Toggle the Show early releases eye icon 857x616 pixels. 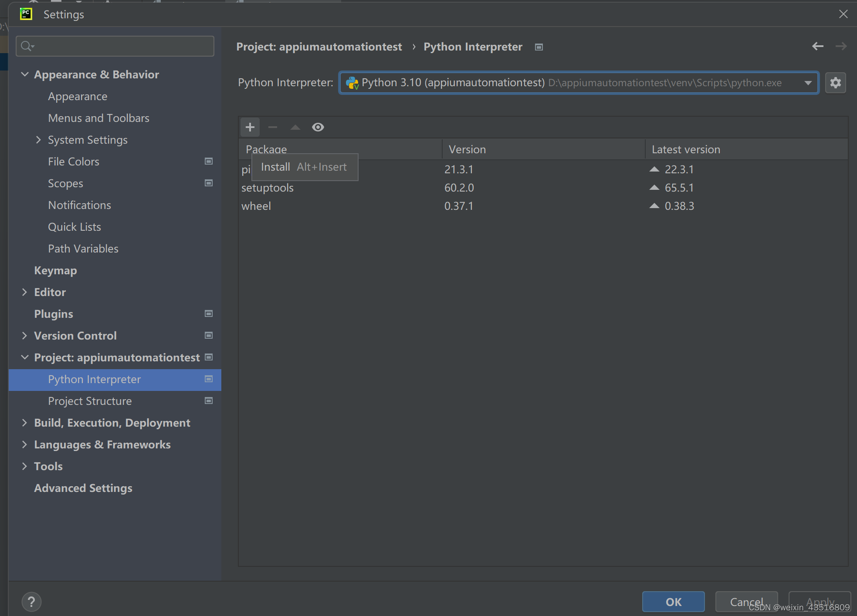[x=318, y=127]
